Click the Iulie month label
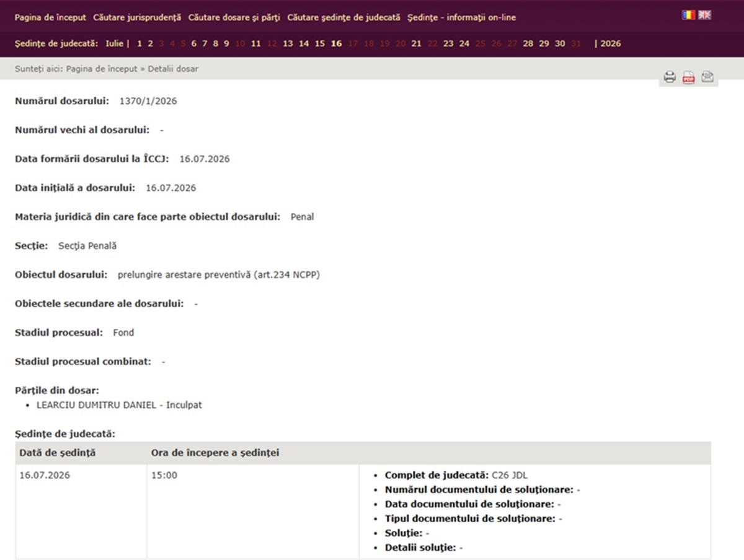This screenshot has width=744, height=560. (114, 43)
